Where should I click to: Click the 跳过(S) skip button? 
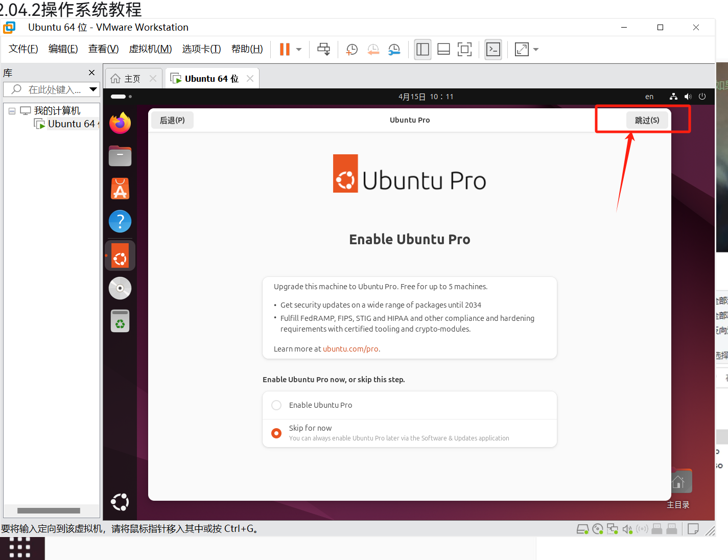(x=647, y=120)
